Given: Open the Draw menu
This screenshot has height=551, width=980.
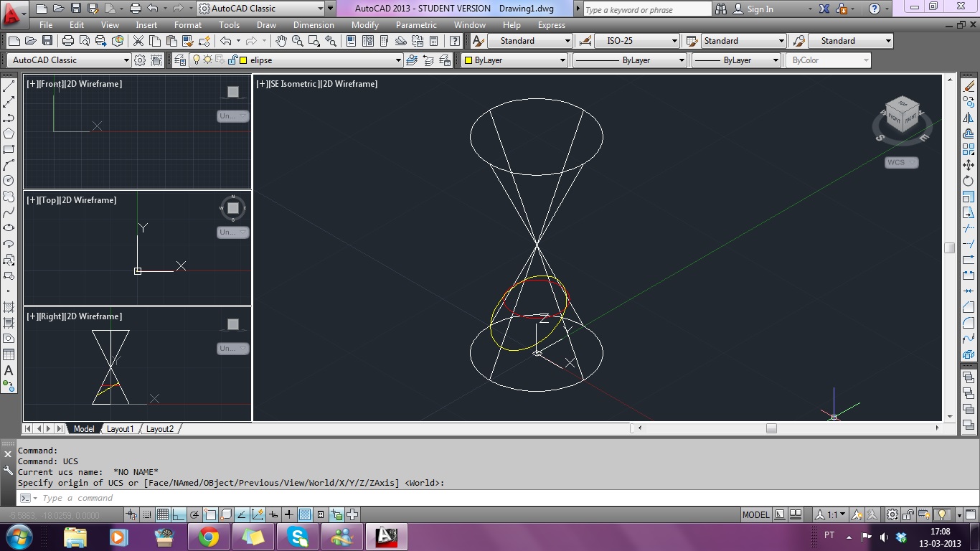Looking at the screenshot, I should click(x=266, y=25).
